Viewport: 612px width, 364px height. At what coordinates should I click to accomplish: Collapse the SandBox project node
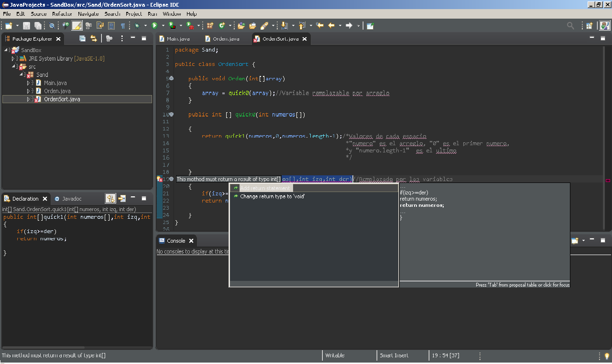(6, 50)
